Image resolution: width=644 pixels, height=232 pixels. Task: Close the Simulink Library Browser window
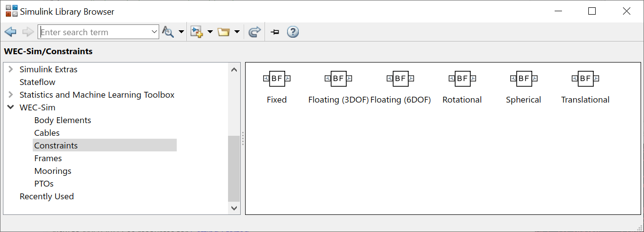(x=627, y=11)
